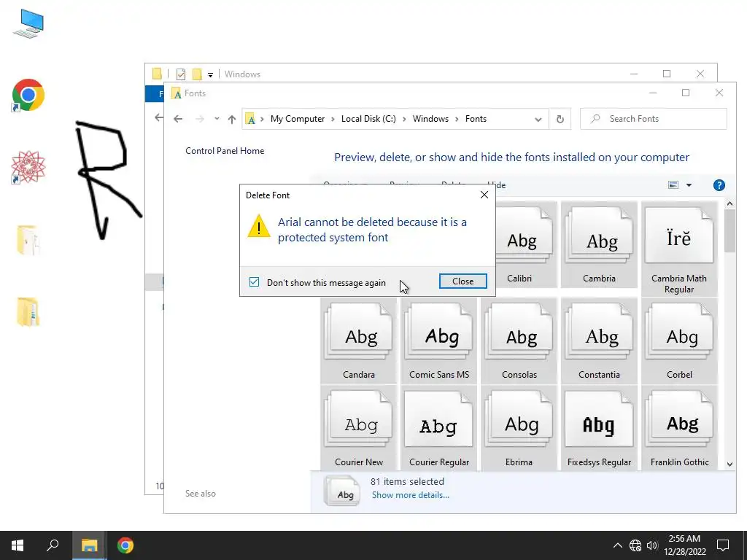
Task: Open Fonts help question mark icon
Action: pyautogui.click(x=719, y=185)
